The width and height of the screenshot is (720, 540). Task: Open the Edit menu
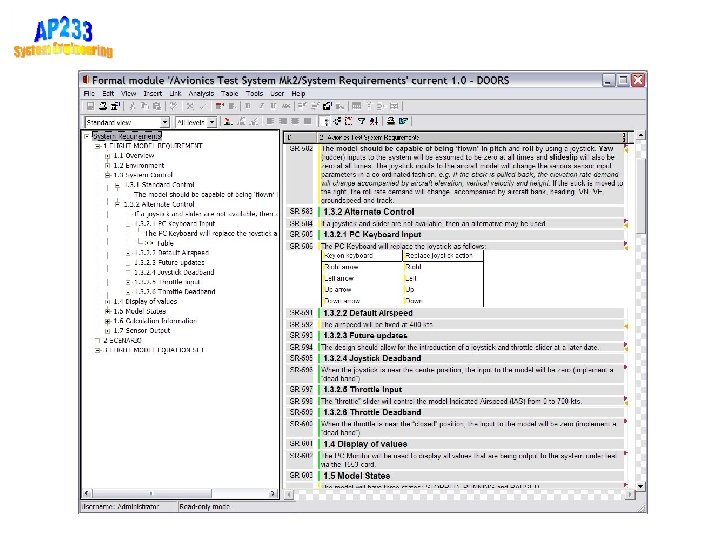pyautogui.click(x=108, y=93)
